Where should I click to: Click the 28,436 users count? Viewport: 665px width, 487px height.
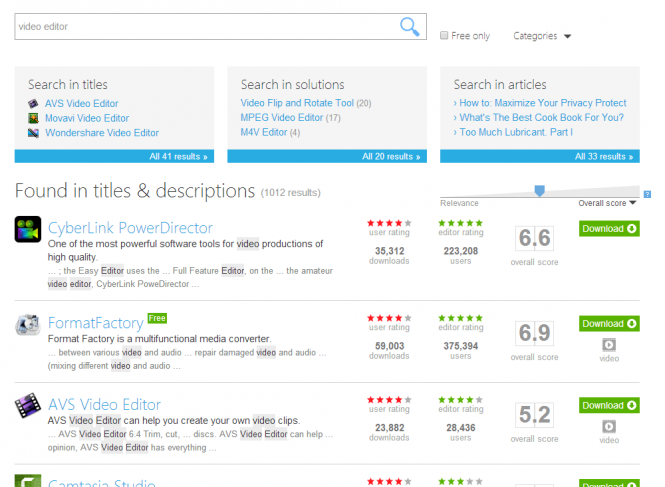[461, 428]
